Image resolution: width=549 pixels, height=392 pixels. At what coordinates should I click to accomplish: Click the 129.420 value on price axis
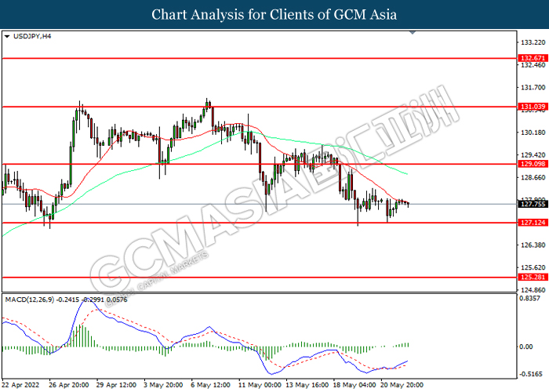pos(533,155)
